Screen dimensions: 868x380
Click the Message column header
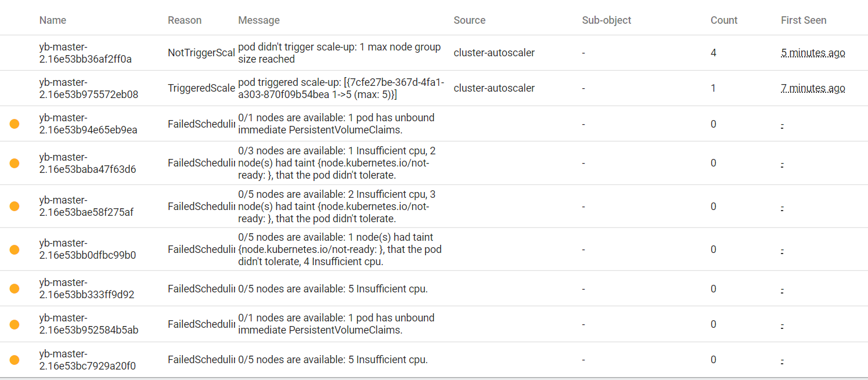tap(259, 20)
